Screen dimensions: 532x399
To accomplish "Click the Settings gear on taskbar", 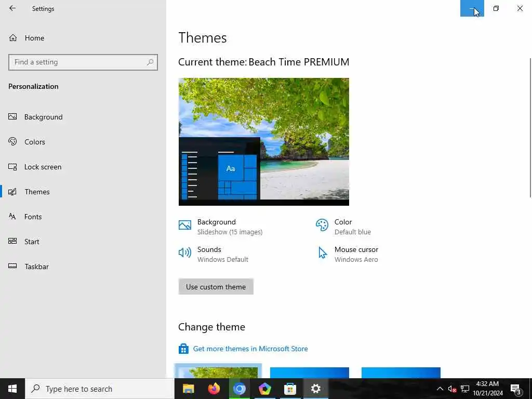I will click(x=315, y=389).
